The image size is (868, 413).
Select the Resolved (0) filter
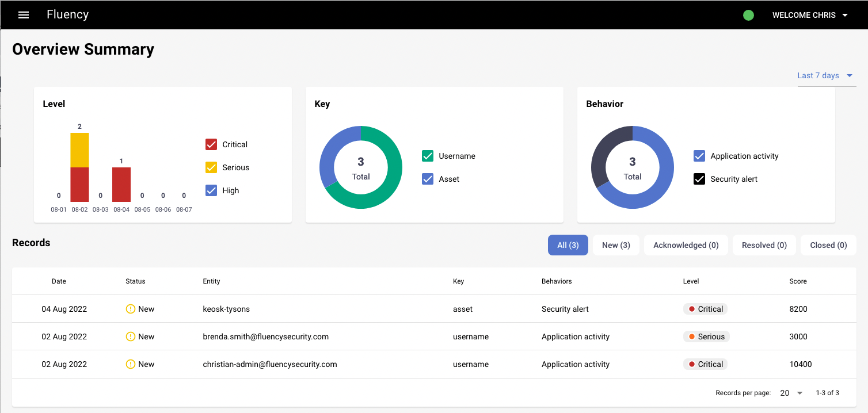(x=764, y=245)
